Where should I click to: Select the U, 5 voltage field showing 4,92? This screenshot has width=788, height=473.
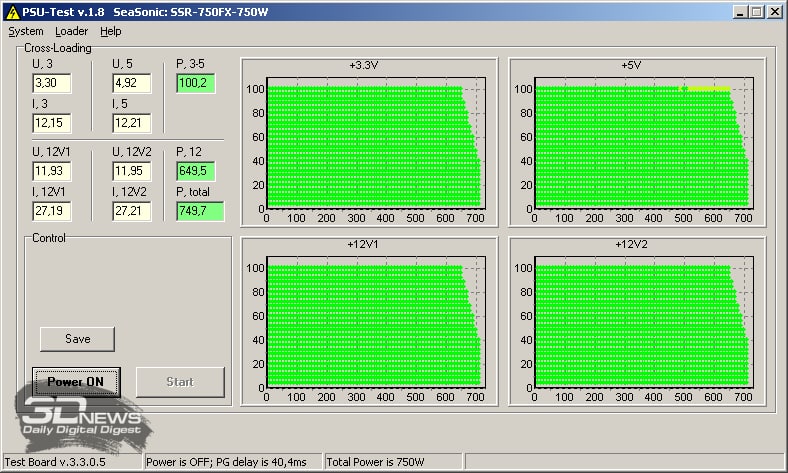[132, 83]
